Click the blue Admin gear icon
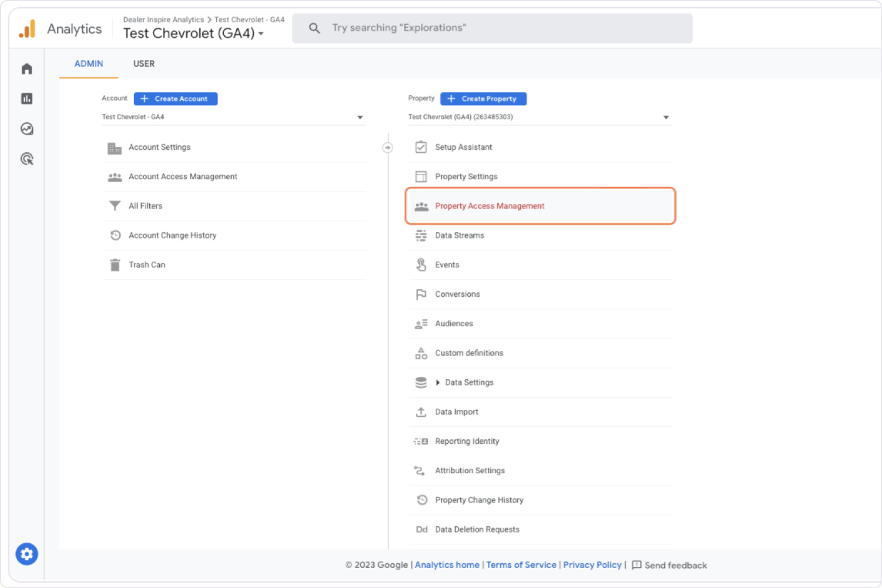This screenshot has height=588, width=882. coord(26,554)
